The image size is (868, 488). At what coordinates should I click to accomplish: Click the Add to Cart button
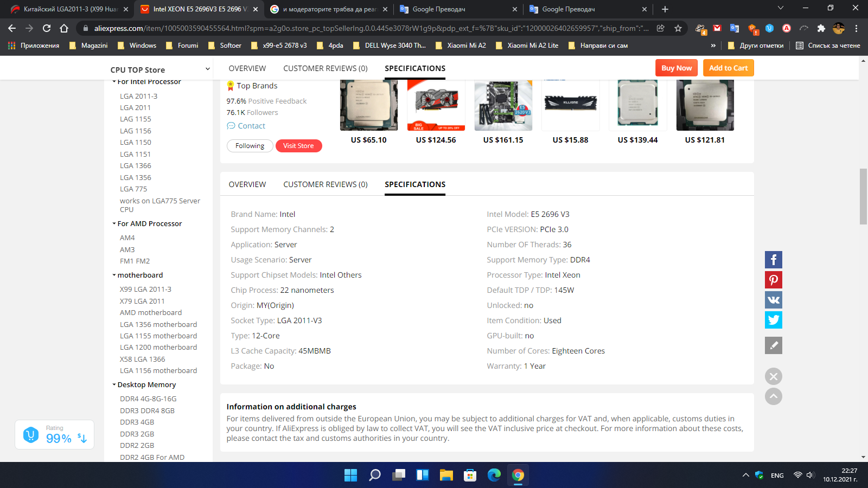tap(729, 68)
